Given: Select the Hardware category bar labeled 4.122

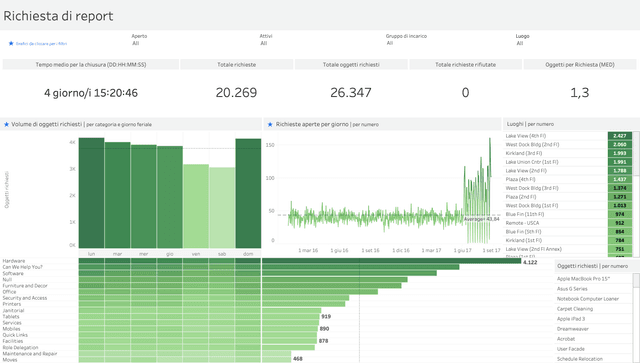Looking at the screenshot, I should [391, 261].
